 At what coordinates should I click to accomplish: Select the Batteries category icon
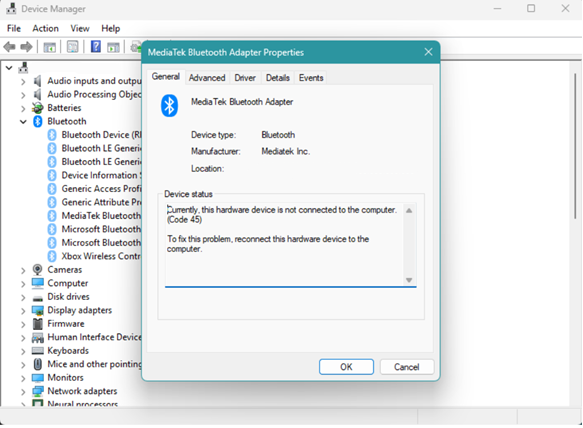tap(38, 108)
